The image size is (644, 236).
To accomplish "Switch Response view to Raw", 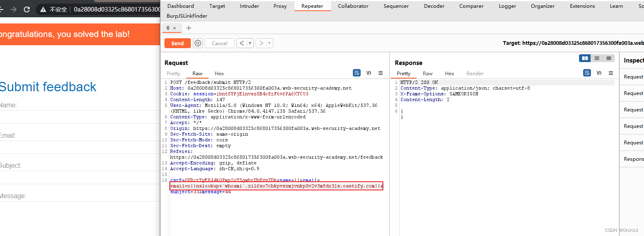I will click(x=428, y=74).
